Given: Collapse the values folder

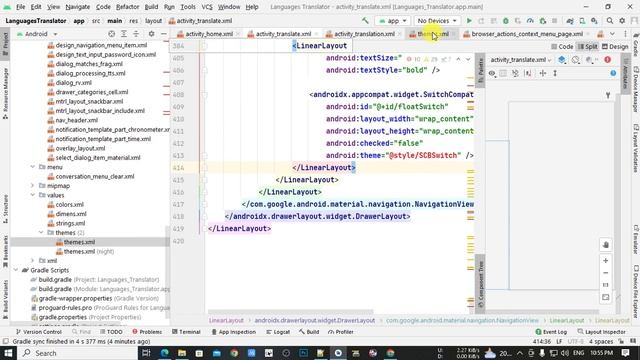Looking at the screenshot, I should pos(33,195).
